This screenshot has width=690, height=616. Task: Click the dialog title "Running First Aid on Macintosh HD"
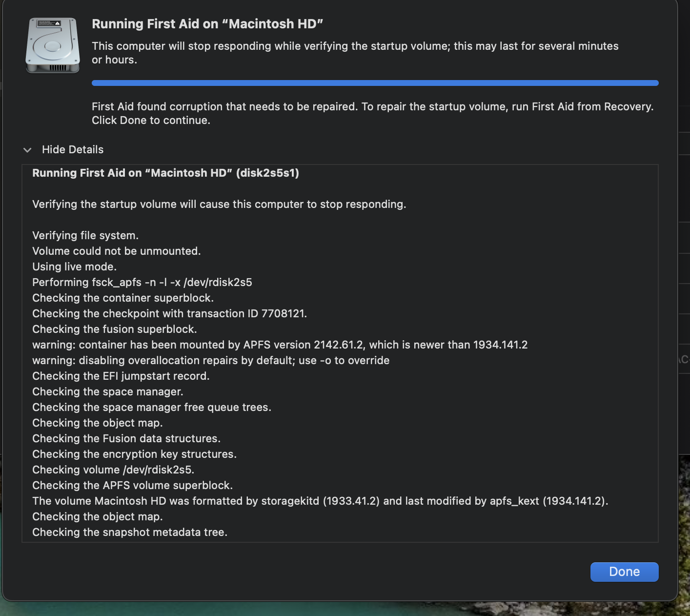207,24
